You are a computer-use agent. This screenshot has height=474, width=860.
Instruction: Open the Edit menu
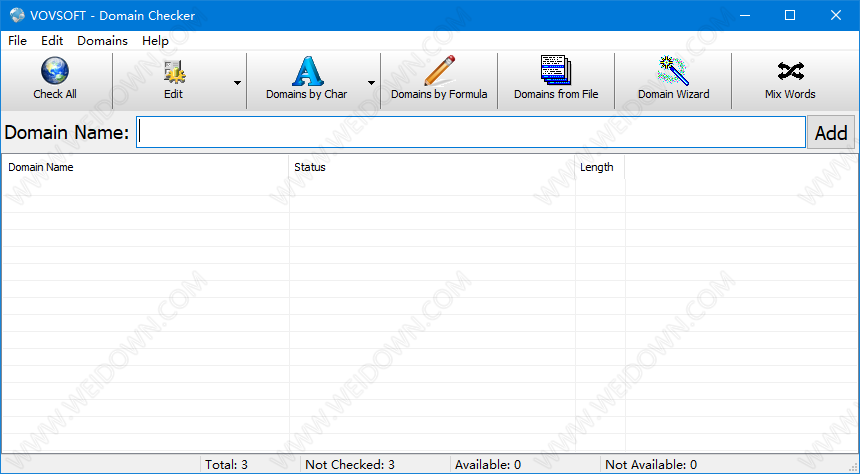[52, 41]
